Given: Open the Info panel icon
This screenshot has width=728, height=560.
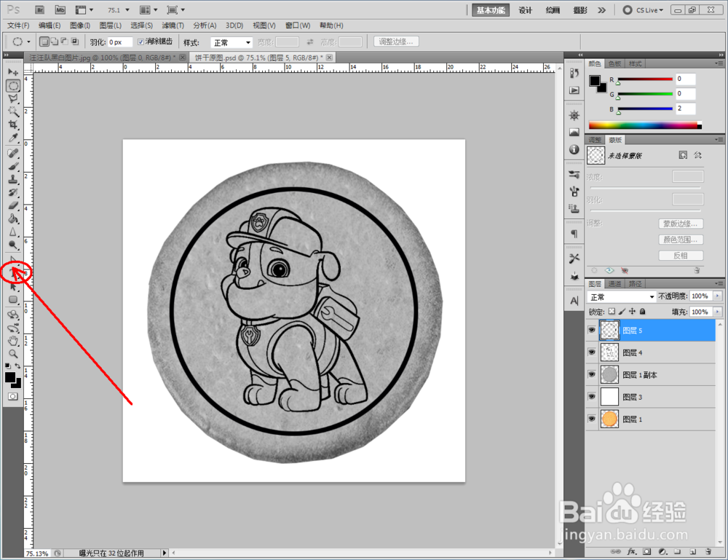Looking at the screenshot, I should click(x=574, y=149).
